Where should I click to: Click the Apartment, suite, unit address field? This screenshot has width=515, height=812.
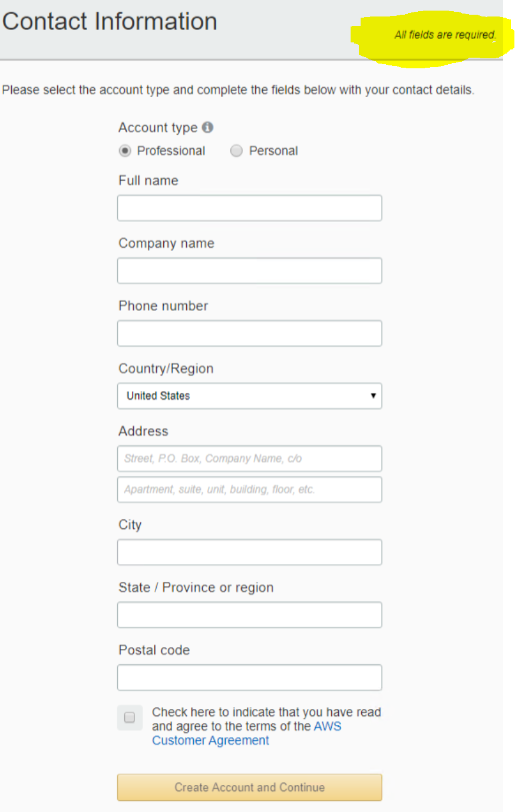[250, 489]
